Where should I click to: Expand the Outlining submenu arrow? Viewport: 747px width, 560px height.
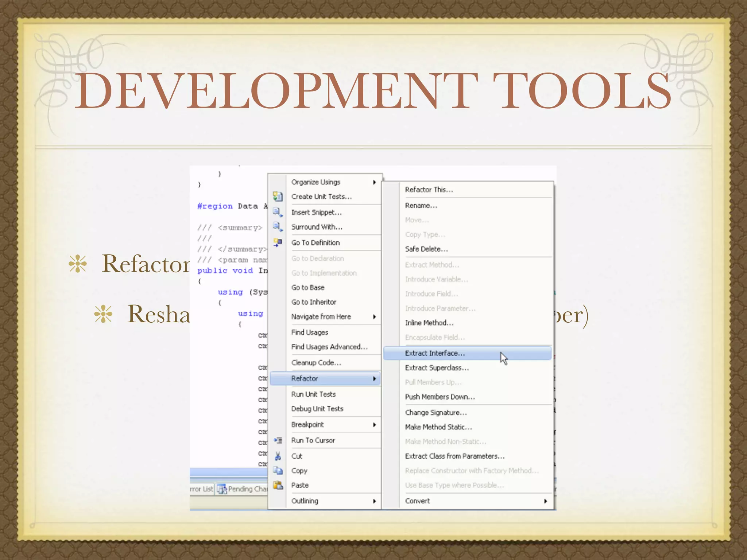point(374,501)
